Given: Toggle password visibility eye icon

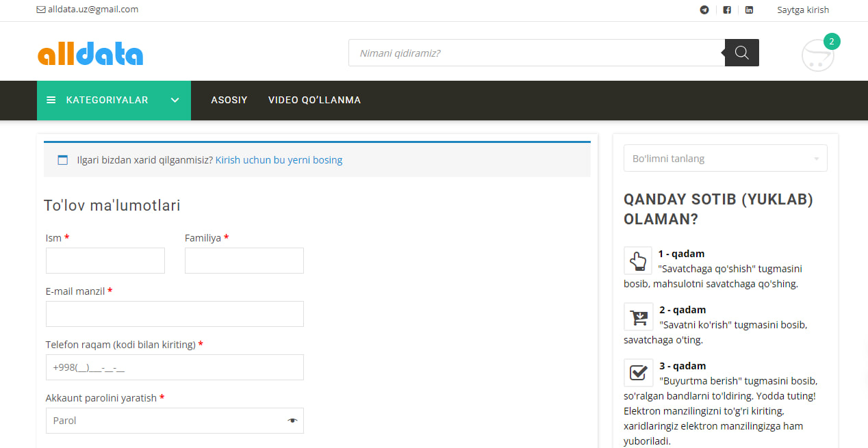Looking at the screenshot, I should click(x=293, y=421).
